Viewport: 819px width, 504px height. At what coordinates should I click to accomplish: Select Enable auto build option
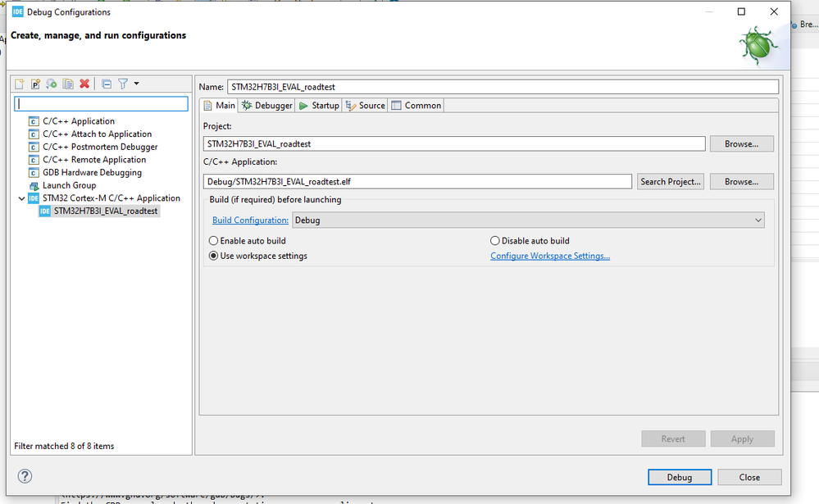(x=214, y=241)
